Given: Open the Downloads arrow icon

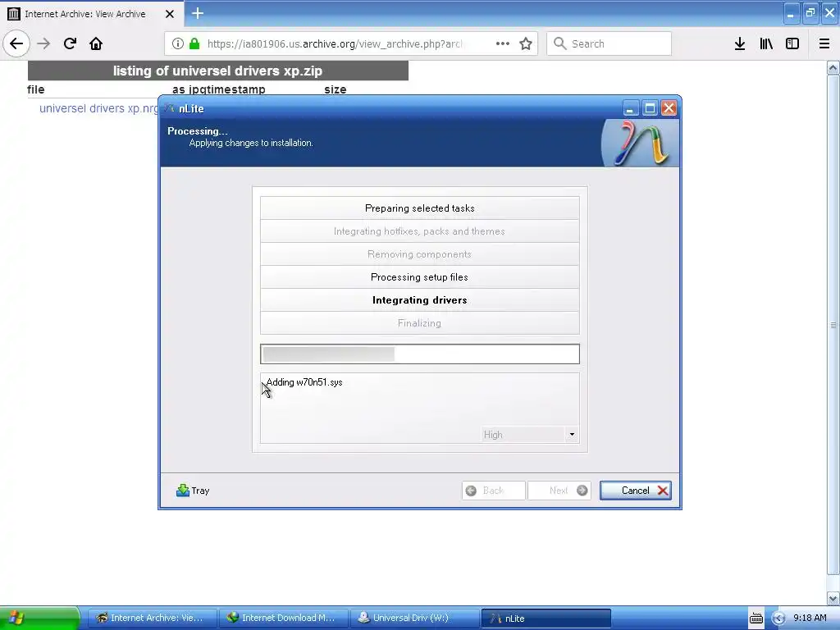Looking at the screenshot, I should pos(740,43).
